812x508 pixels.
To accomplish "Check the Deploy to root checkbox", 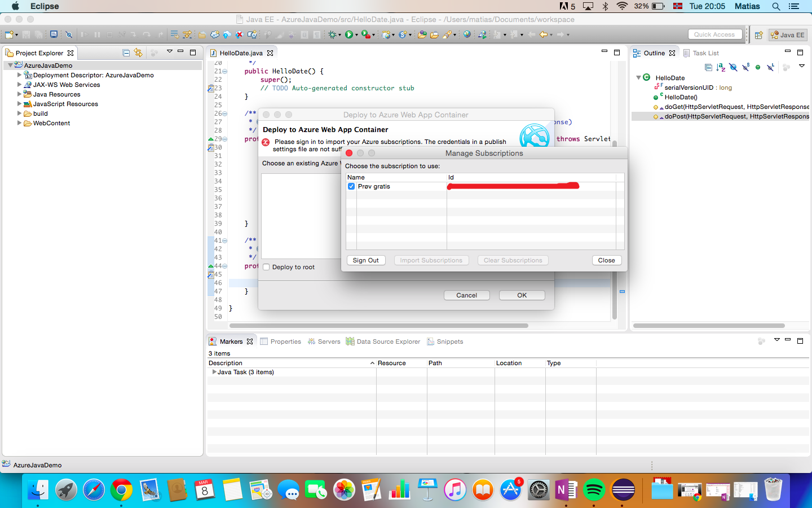I will coord(266,267).
